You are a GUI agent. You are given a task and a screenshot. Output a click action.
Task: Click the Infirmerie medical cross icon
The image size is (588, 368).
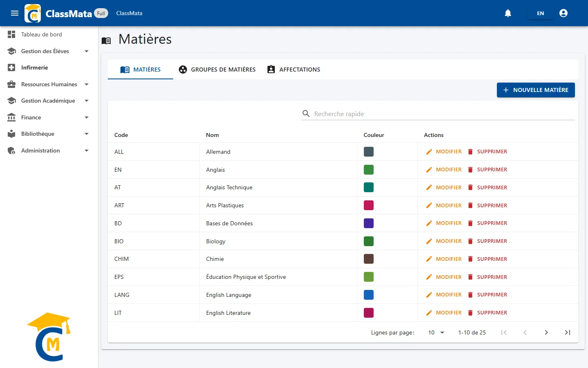[x=11, y=67]
